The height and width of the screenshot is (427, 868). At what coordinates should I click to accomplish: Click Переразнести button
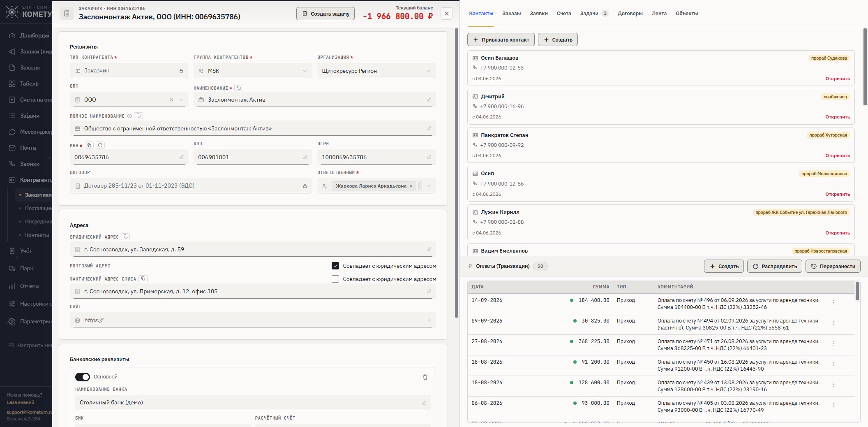coord(833,266)
